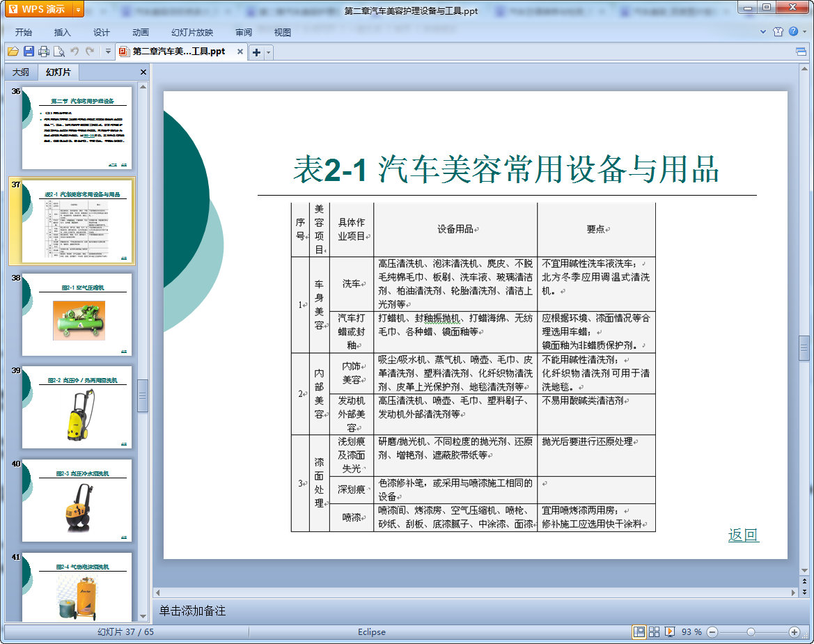Click the zoom slider handle
This screenshot has height=644, width=814.
click(751, 631)
